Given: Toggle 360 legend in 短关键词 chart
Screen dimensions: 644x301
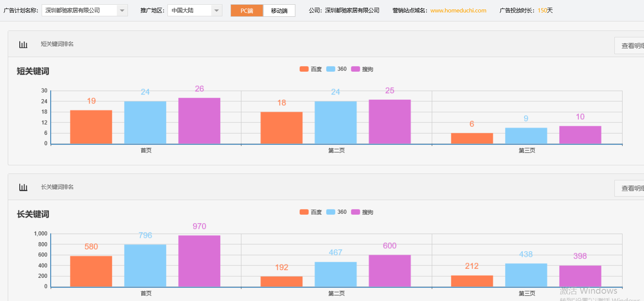Looking at the screenshot, I should point(337,69).
